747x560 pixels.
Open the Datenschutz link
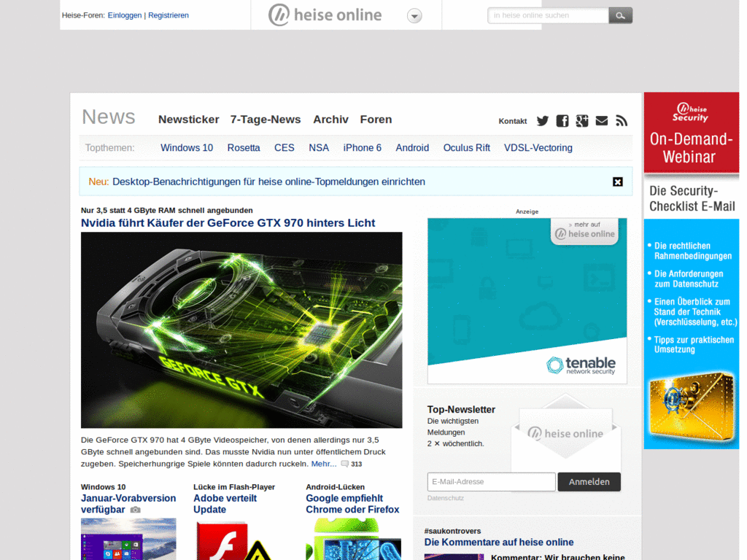point(446,497)
